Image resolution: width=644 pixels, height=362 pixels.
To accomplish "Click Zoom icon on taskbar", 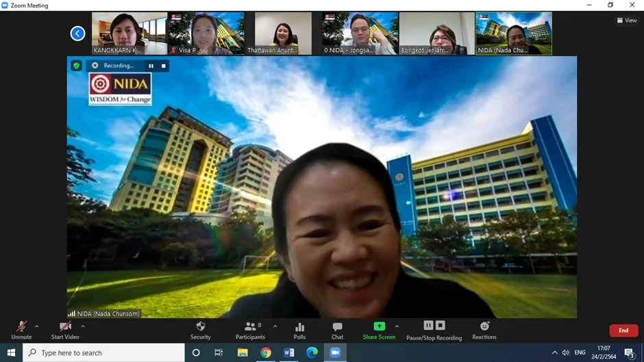I will click(x=335, y=352).
